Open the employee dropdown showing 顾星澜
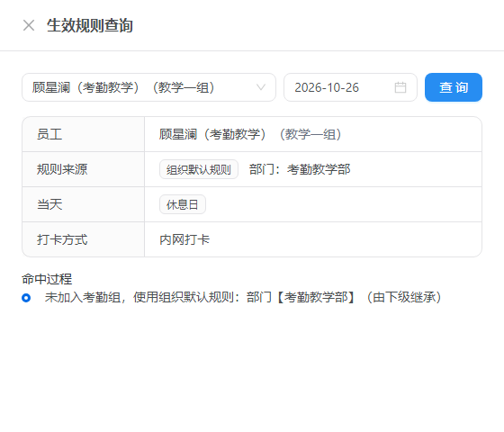 click(x=148, y=87)
